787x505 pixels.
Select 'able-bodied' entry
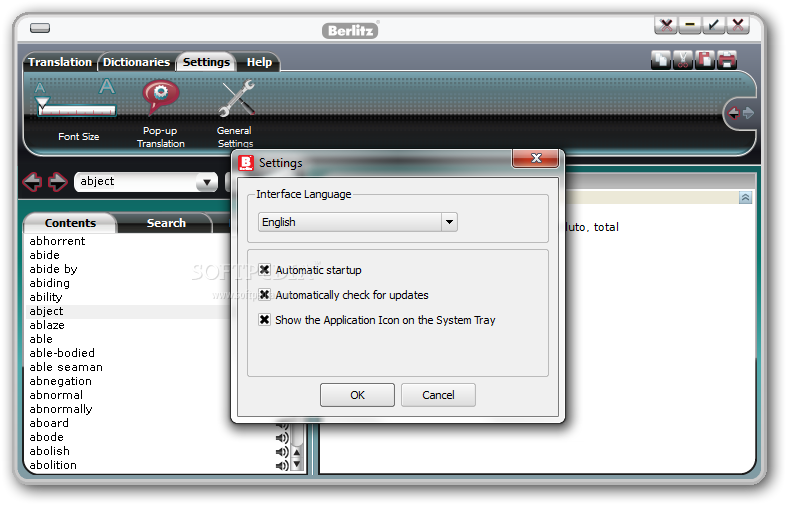click(62, 353)
